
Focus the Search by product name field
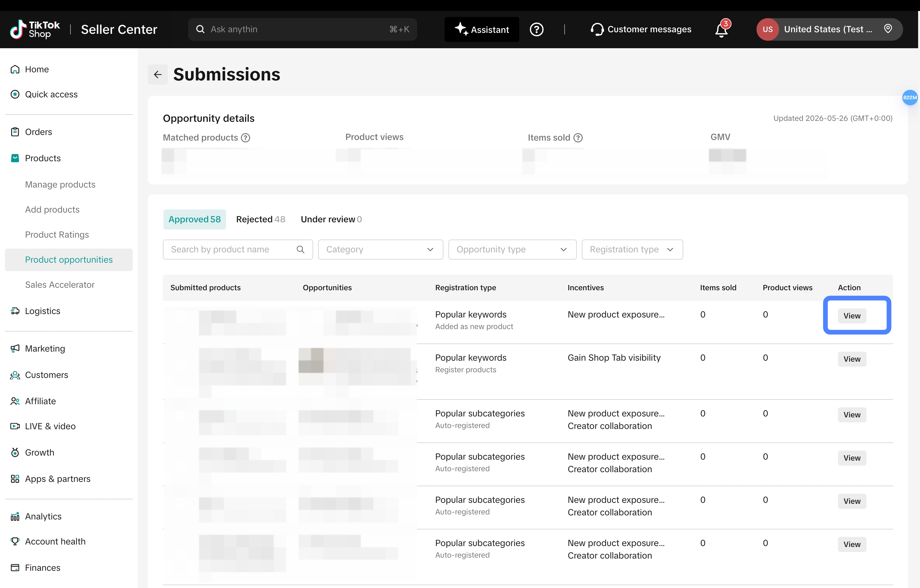[x=238, y=250]
